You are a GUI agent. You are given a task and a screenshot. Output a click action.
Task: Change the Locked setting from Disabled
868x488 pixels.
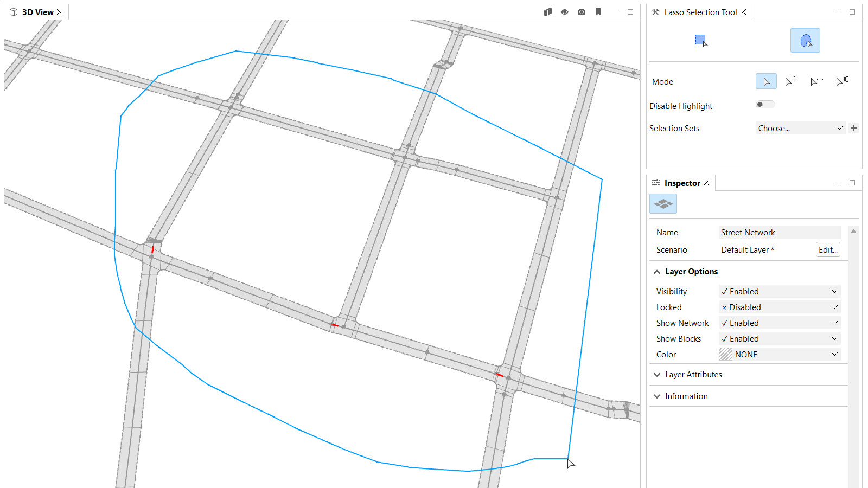pos(779,307)
